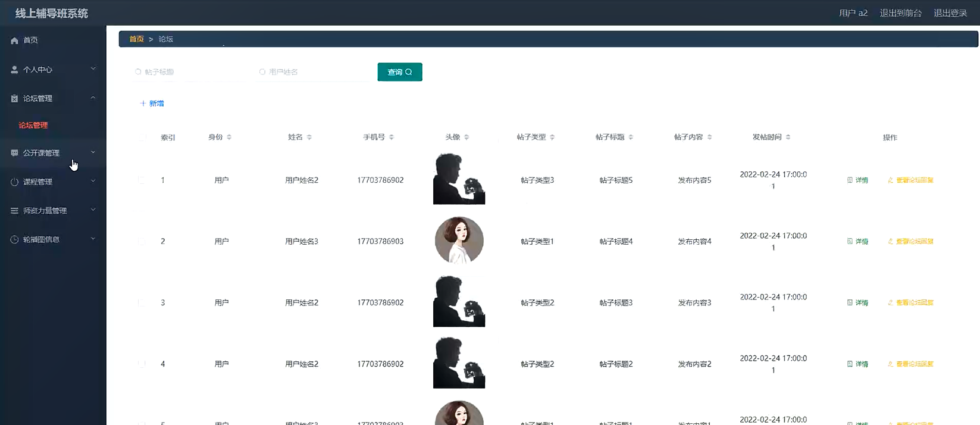The height and width of the screenshot is (425, 980).
Task: Click 用户 a2 in the top bar
Action: point(853,13)
